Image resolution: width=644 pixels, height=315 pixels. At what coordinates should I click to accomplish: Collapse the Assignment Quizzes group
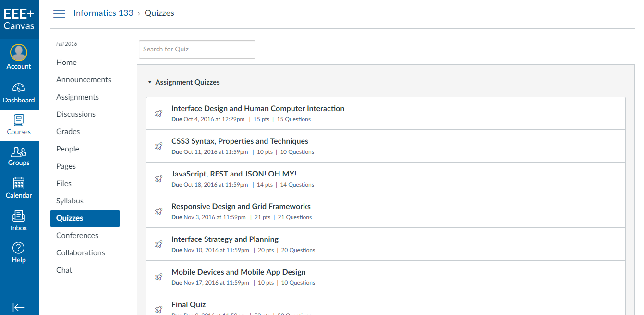point(150,82)
